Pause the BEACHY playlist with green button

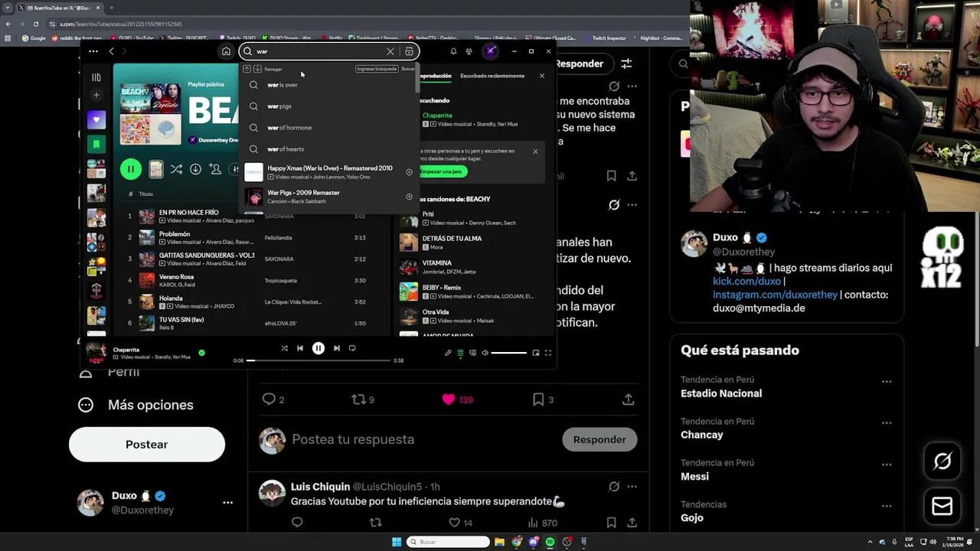(x=130, y=169)
